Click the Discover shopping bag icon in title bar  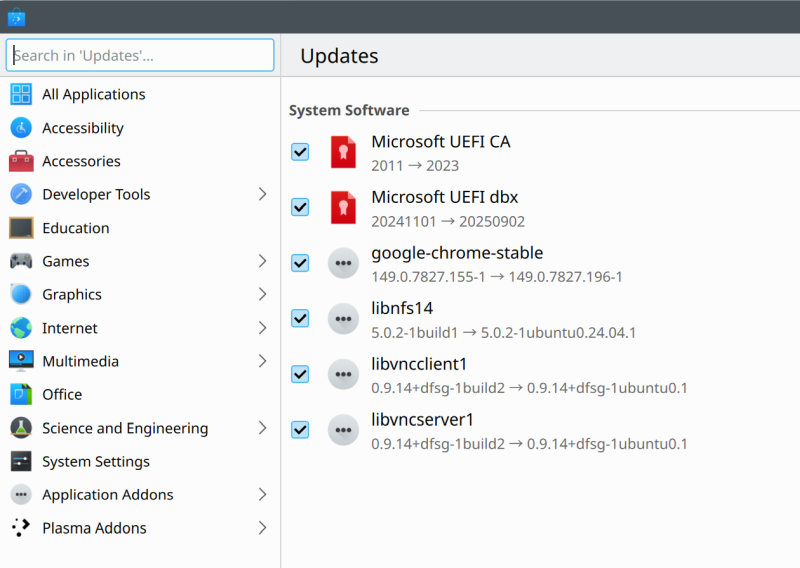pos(16,17)
